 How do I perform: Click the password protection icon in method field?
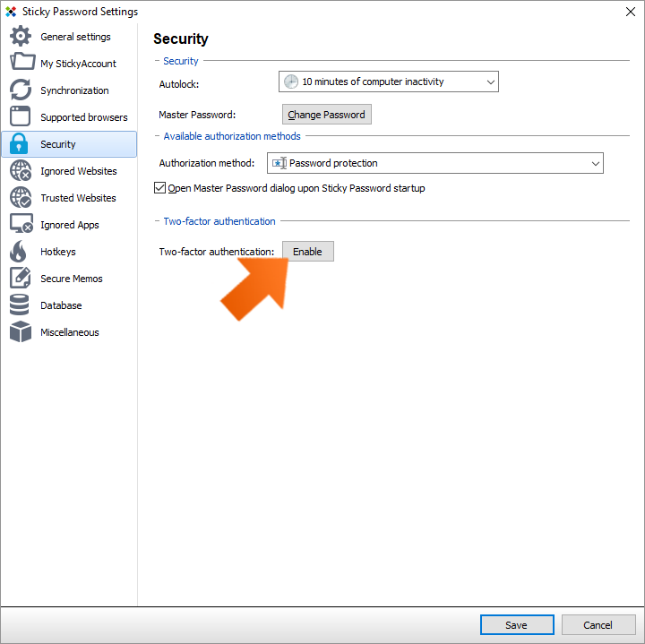point(279,163)
